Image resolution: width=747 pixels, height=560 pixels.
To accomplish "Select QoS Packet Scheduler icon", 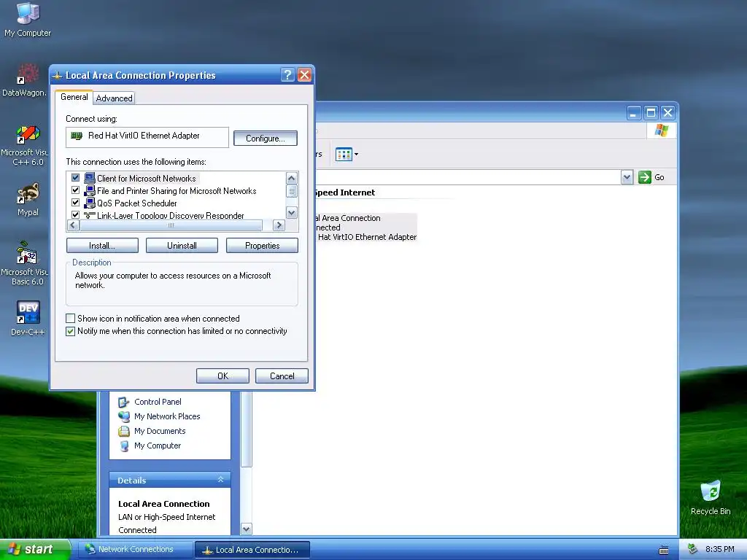I will (90, 203).
